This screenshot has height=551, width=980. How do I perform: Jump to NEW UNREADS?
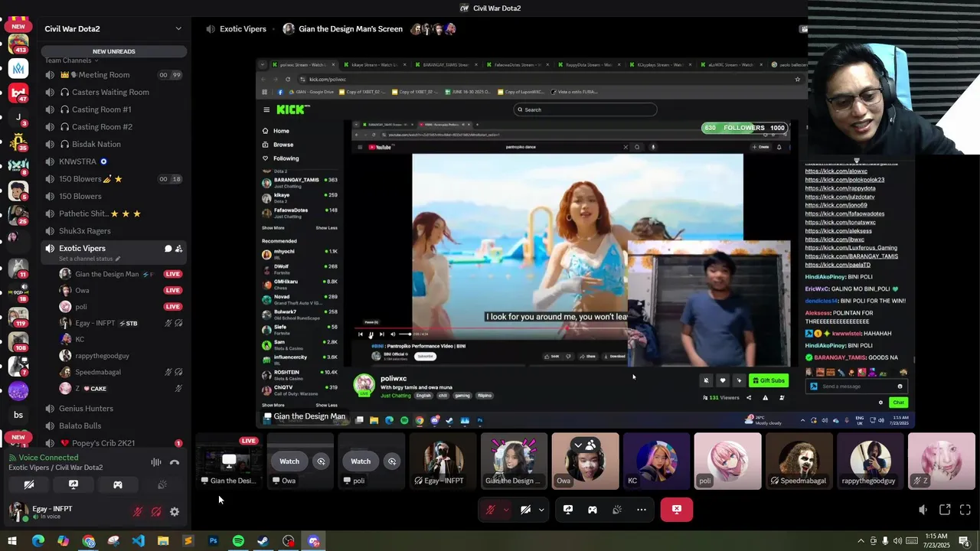pos(114,51)
